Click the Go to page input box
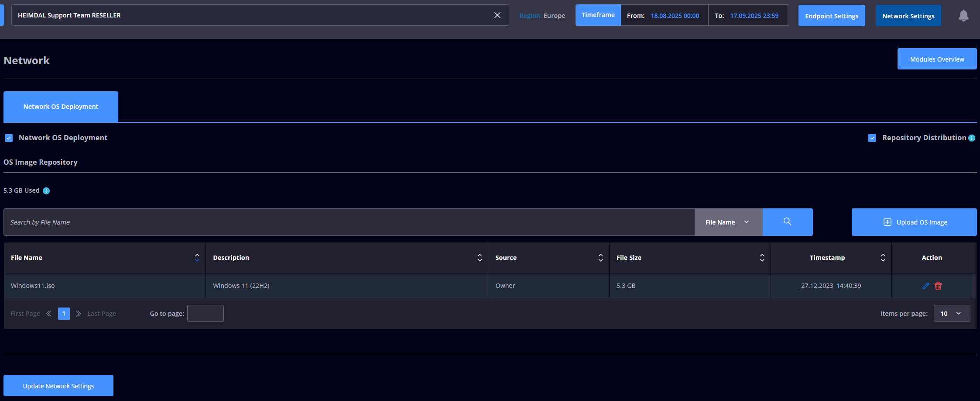 [206, 314]
